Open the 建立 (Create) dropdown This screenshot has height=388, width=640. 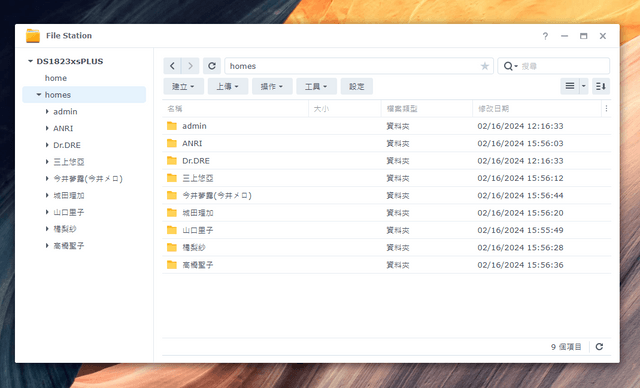184,86
